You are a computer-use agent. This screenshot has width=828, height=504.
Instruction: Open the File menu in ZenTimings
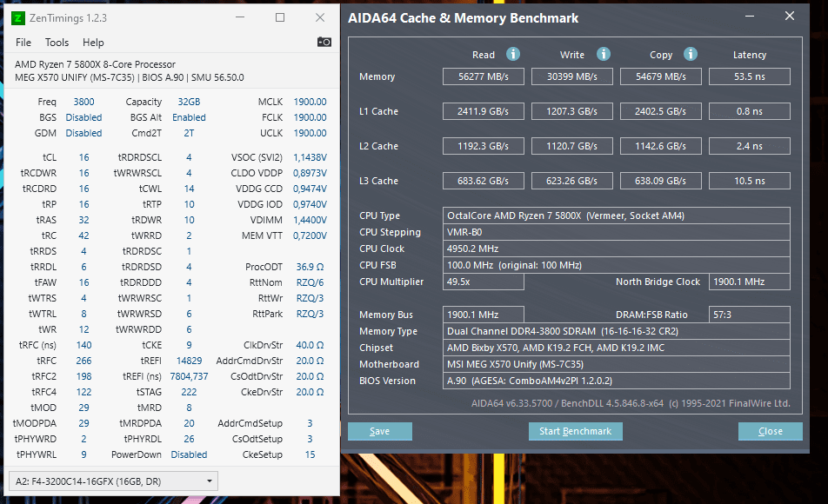coord(23,43)
